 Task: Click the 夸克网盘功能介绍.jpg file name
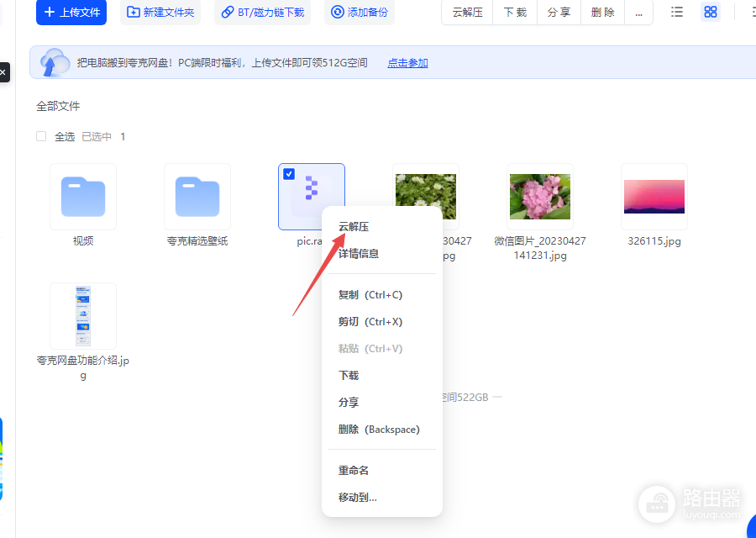click(83, 367)
